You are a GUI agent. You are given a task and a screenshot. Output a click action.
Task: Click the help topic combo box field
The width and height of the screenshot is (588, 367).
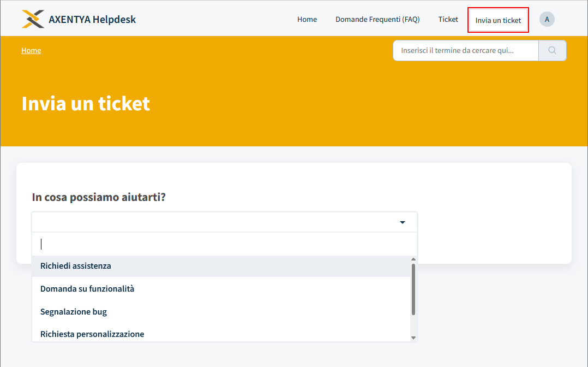tap(218, 222)
